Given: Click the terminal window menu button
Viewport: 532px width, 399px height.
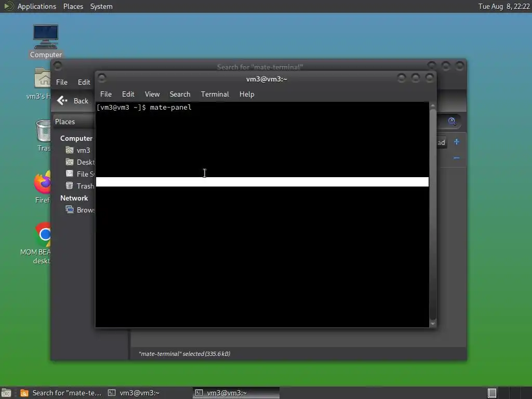Looking at the screenshot, I should (x=102, y=78).
